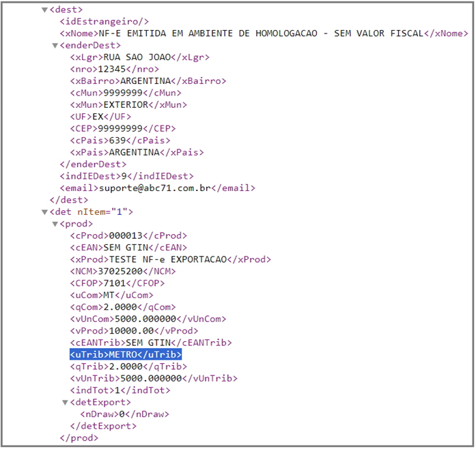Click the vUnCom 5000.000000 line
This screenshot has height=449, width=476.
(x=148, y=319)
